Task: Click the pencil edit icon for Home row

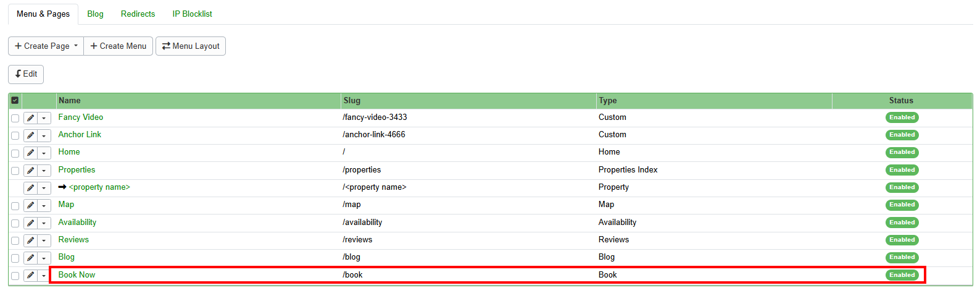Action: click(x=30, y=153)
